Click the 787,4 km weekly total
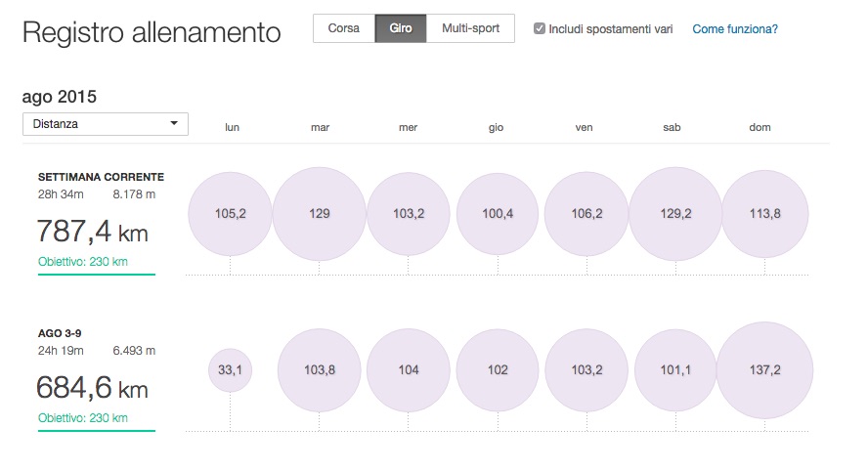Image resolution: width=868 pixels, height=471 pixels. [92, 232]
